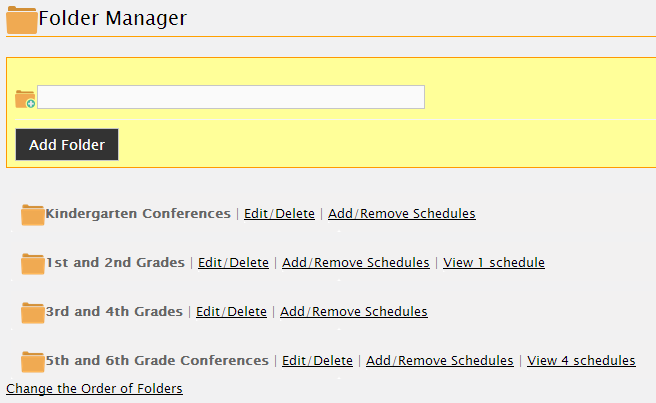656x403 pixels.
Task: Open Add/Remove Schedules for Kindergarten Conferences
Action: 402,213
